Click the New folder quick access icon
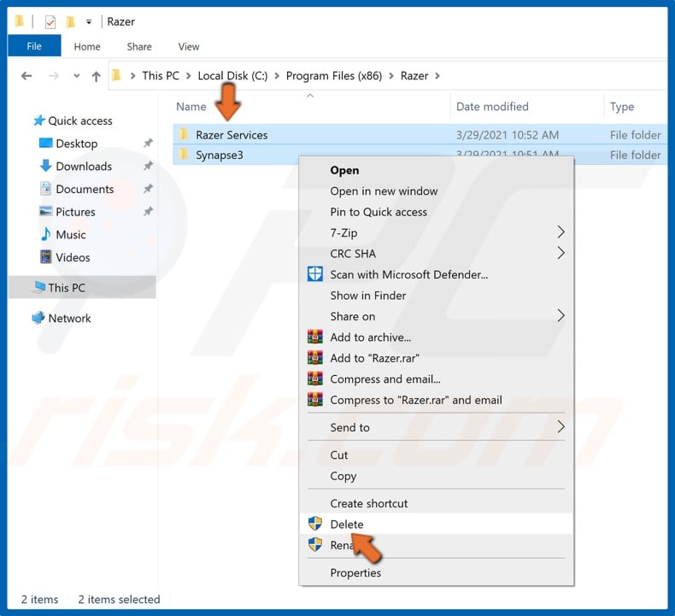The height and width of the screenshot is (616, 675). [70, 21]
